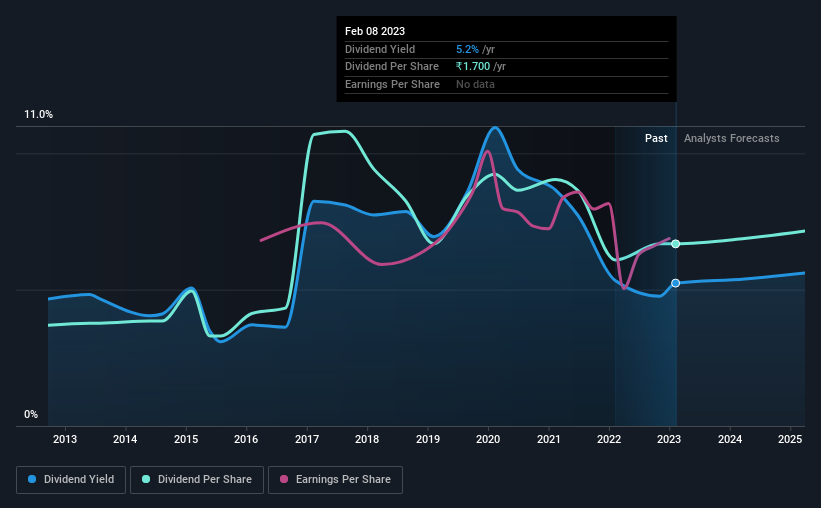821x508 pixels.
Task: Toggle the Dividend Per Share legend series
Action: coord(197,480)
